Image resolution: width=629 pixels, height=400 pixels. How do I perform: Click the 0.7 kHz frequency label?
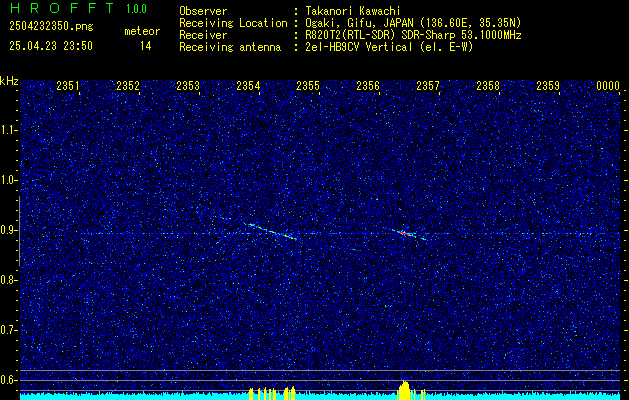pyautogui.click(x=8, y=330)
